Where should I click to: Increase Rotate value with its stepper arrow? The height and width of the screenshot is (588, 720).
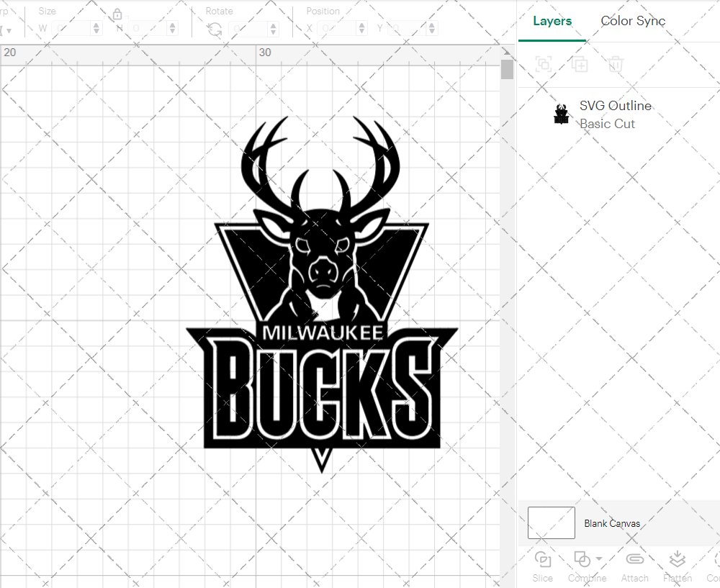[272, 24]
